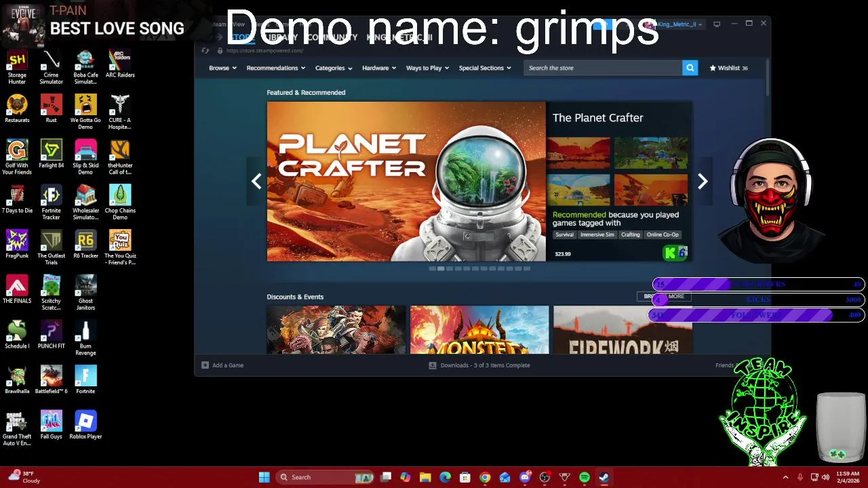Click Add a Game in Steam
The height and width of the screenshot is (488, 868).
[x=222, y=365]
